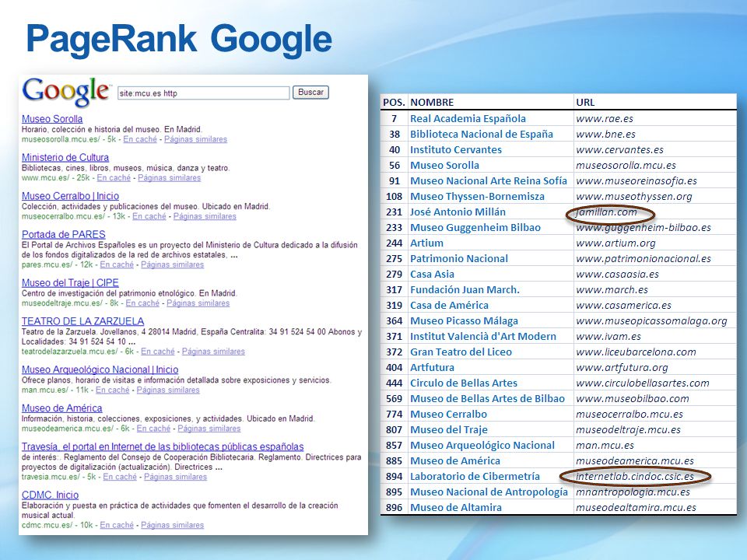The width and height of the screenshot is (747, 560).
Task: Open Páginas similares for www.mcu.es result
Action: point(169,177)
